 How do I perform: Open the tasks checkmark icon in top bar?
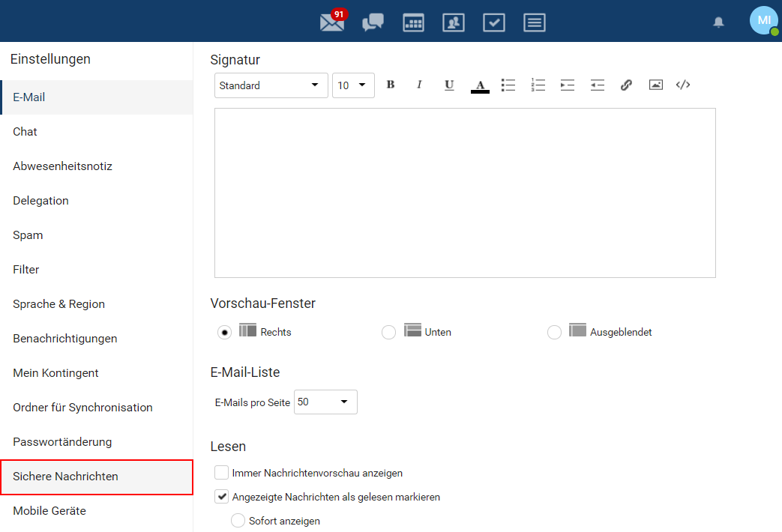493,22
